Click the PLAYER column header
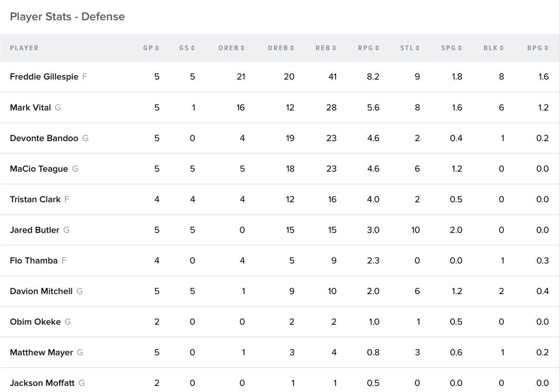 pos(24,48)
